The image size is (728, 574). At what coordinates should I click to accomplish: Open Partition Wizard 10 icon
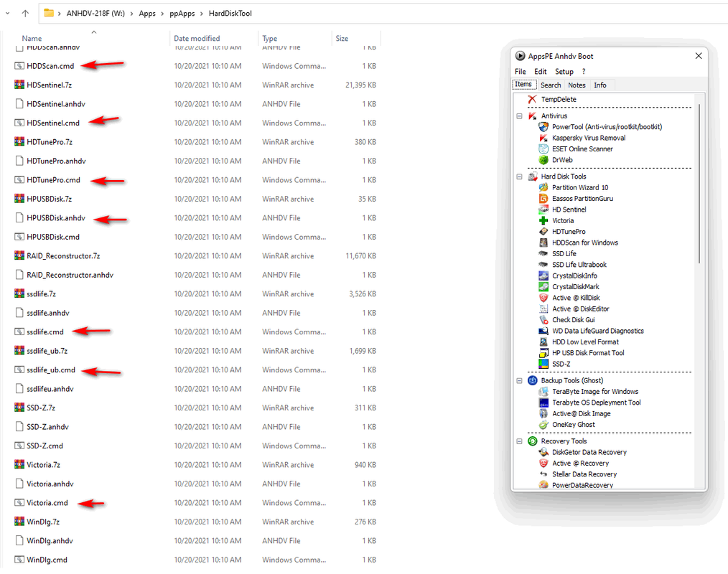coord(543,187)
